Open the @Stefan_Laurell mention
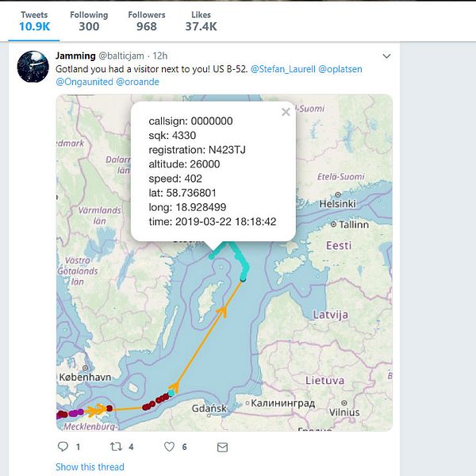The height and width of the screenshot is (476, 476). 282,69
